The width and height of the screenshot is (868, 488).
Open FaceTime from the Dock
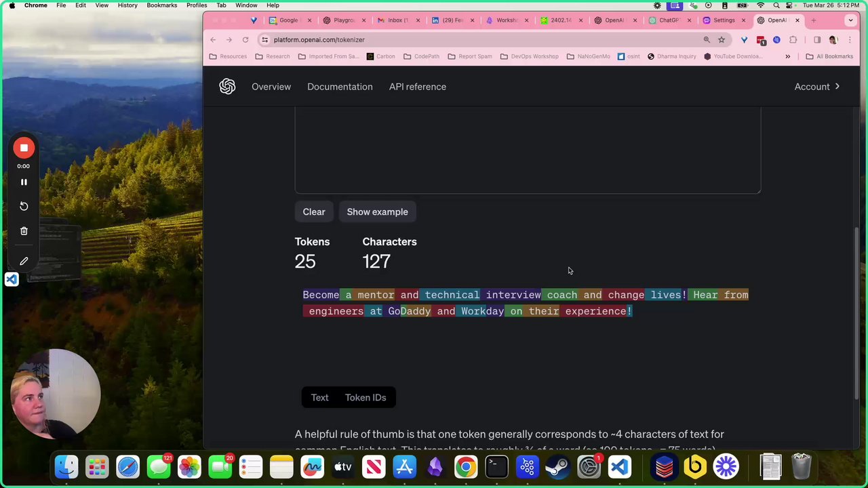pos(220,467)
